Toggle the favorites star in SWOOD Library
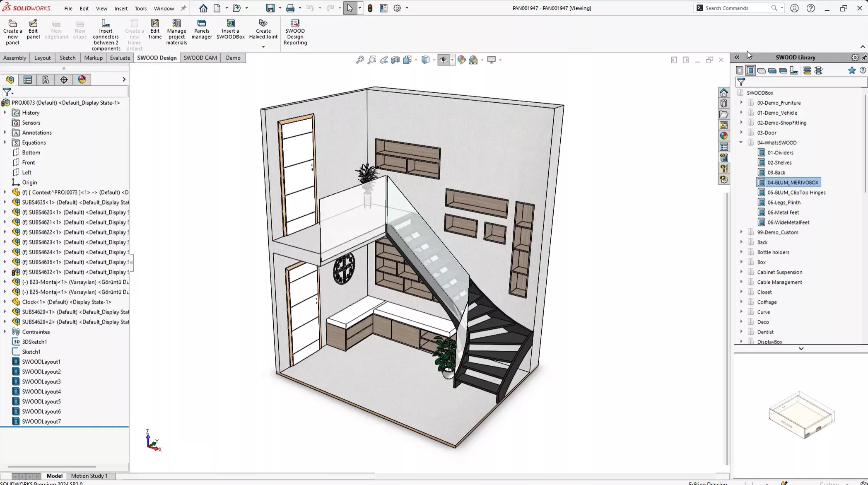 851,70
